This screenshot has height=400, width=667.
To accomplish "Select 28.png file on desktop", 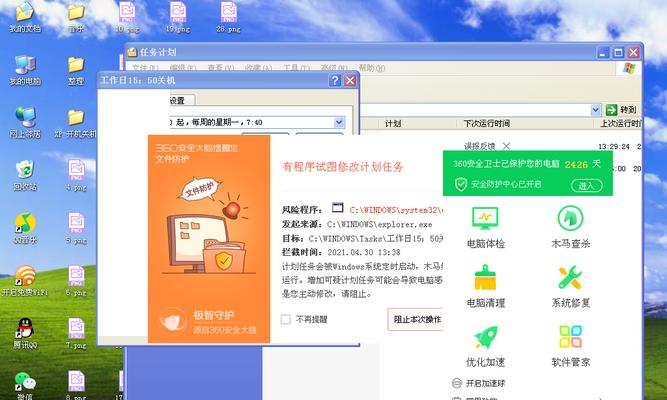I will [x=228, y=18].
